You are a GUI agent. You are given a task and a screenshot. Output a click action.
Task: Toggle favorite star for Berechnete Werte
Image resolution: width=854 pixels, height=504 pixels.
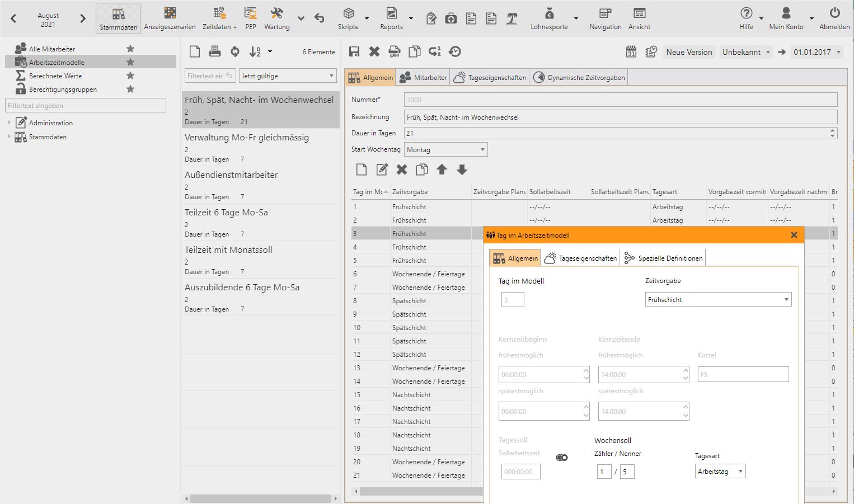point(130,76)
